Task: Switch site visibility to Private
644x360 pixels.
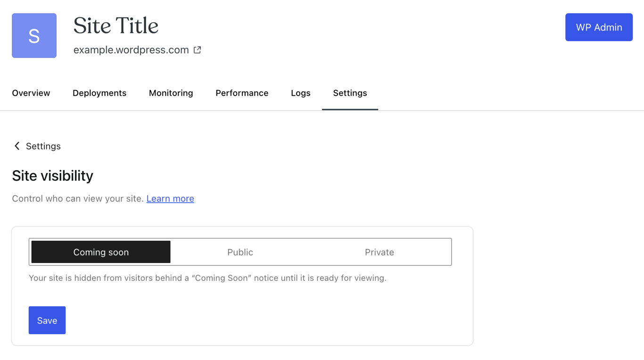Action: click(x=379, y=252)
